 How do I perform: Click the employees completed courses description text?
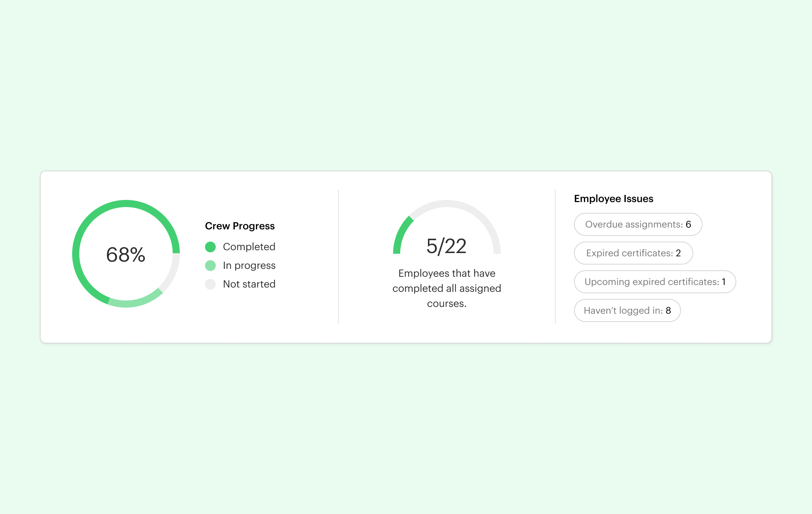click(x=447, y=288)
